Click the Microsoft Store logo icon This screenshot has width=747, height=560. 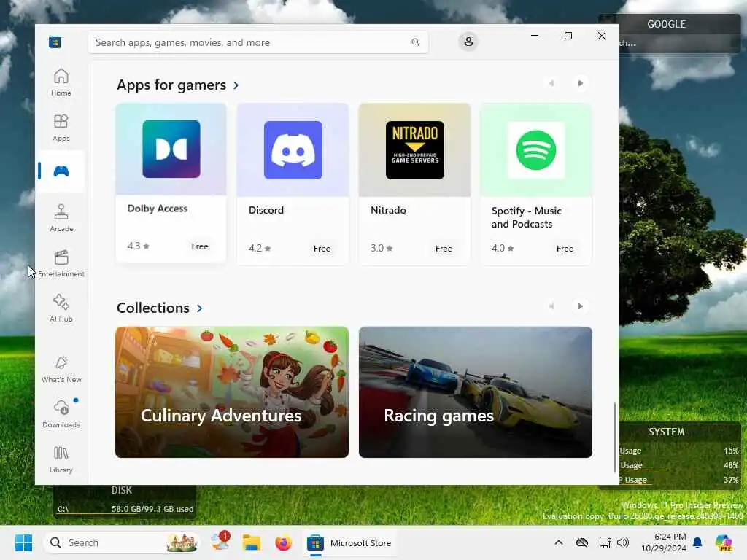coord(55,42)
